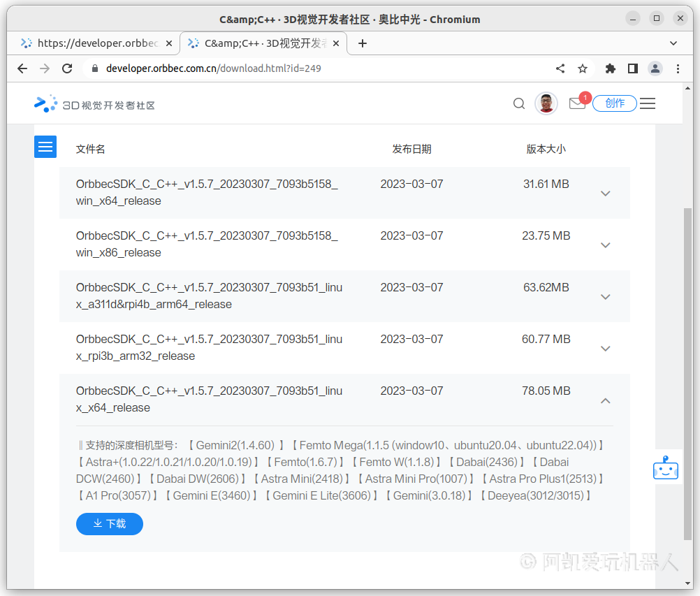Toggle the browser side panel icon

[633, 68]
